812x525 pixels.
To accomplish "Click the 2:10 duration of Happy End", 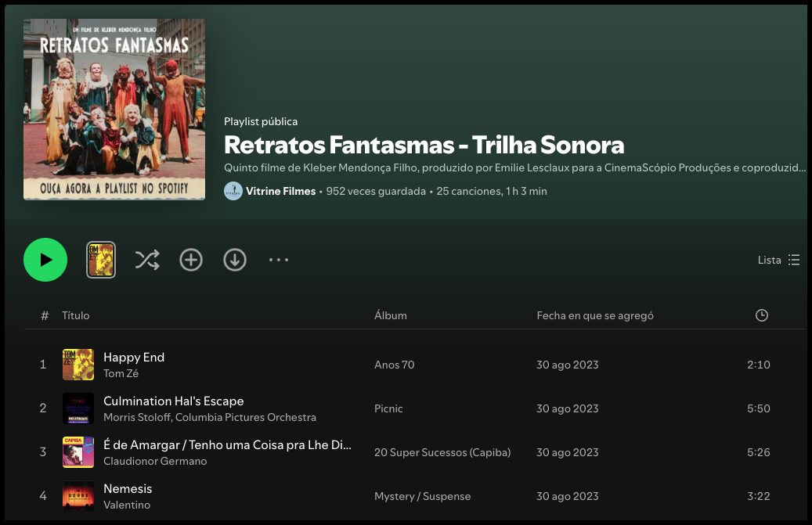I will [x=758, y=365].
